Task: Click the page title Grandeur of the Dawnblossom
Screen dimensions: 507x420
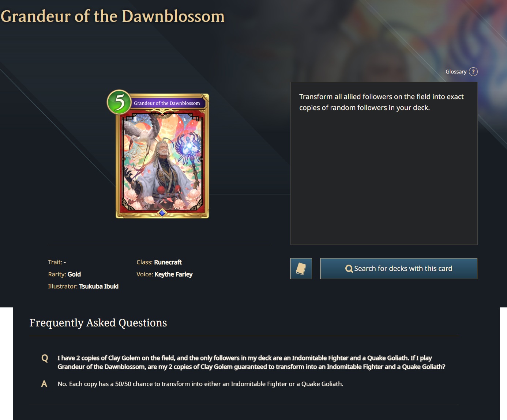Action: pos(113,16)
